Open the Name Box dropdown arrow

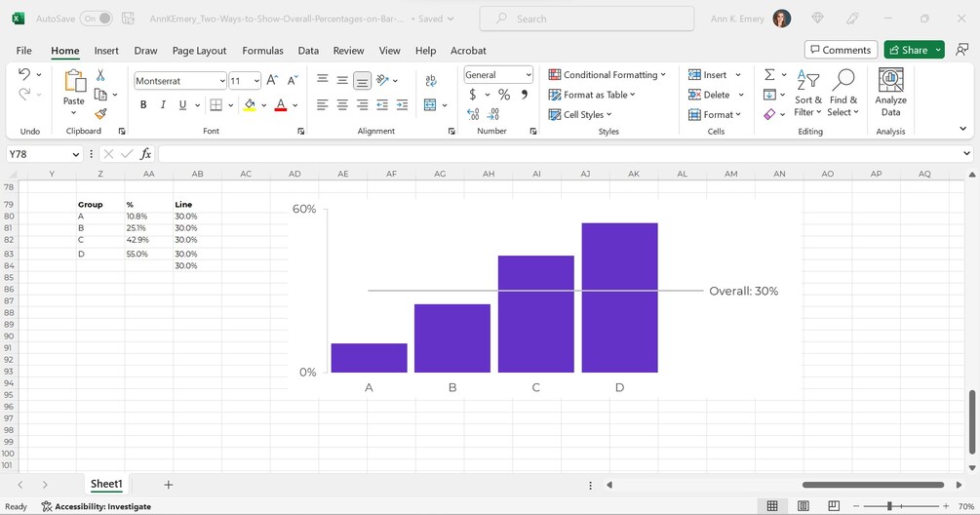pyautogui.click(x=76, y=154)
